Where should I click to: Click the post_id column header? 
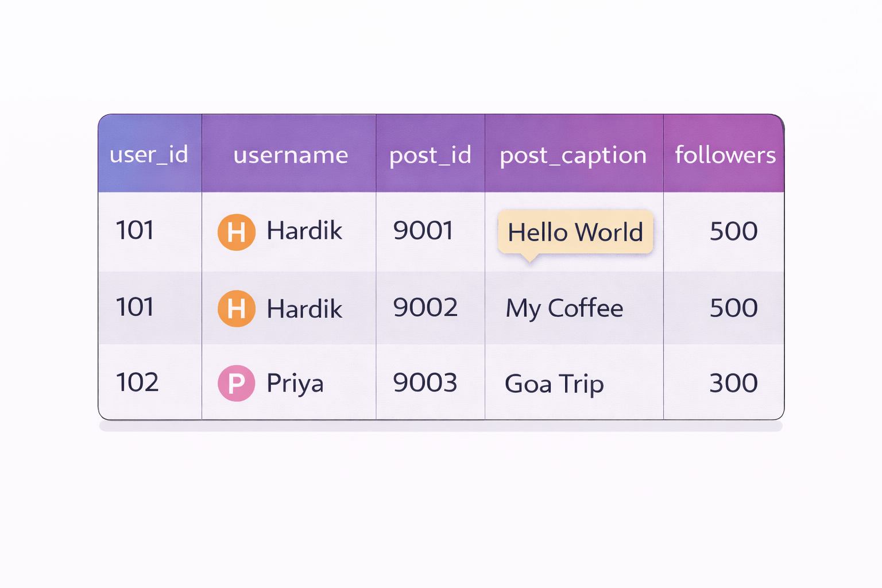click(430, 155)
